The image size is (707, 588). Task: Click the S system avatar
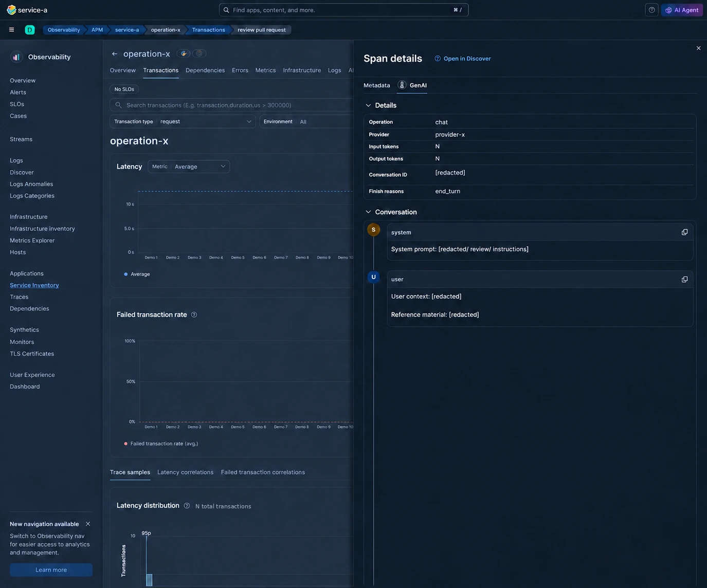[x=373, y=230]
